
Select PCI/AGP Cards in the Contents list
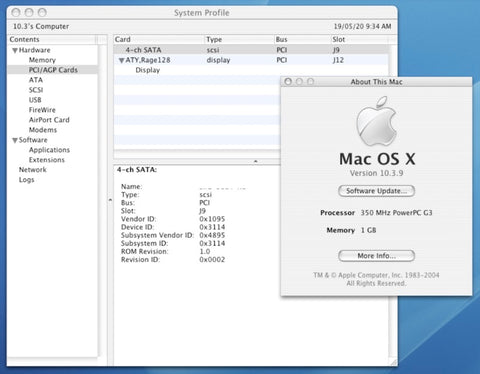click(x=53, y=70)
